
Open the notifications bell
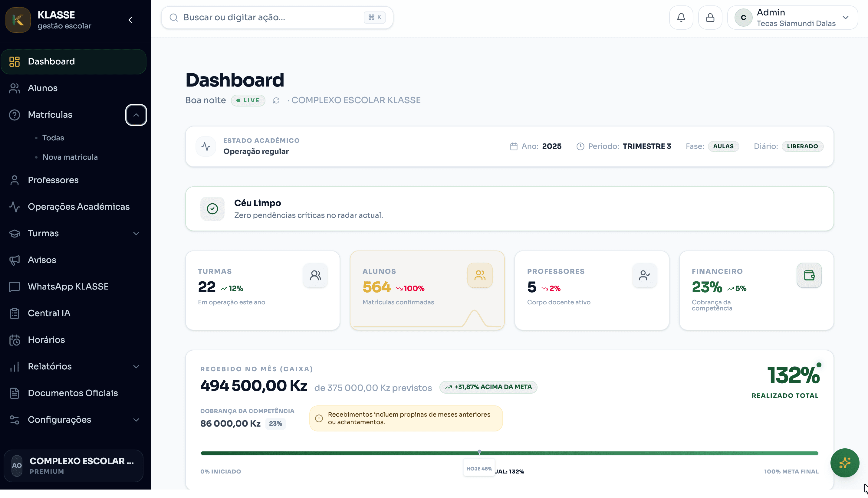[681, 18]
